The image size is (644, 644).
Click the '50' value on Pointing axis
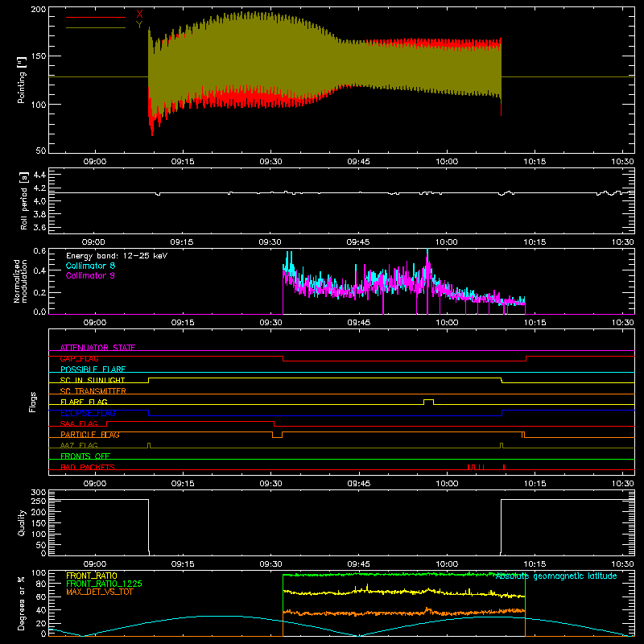(41, 151)
